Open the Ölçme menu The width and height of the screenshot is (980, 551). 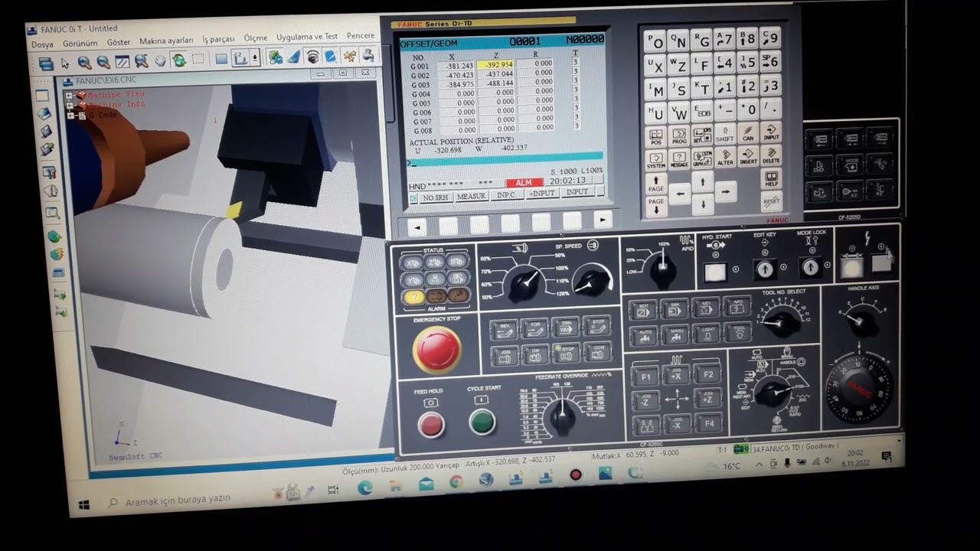point(256,37)
